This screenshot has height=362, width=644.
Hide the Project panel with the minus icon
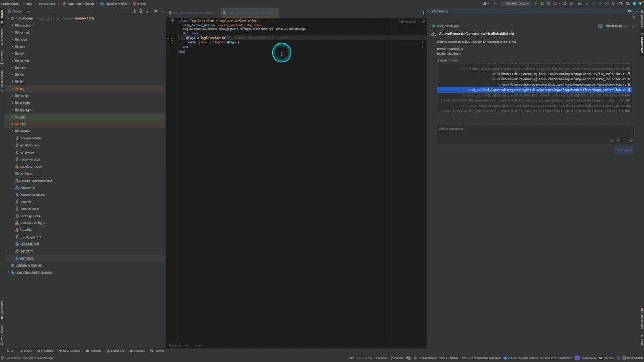(x=163, y=11)
